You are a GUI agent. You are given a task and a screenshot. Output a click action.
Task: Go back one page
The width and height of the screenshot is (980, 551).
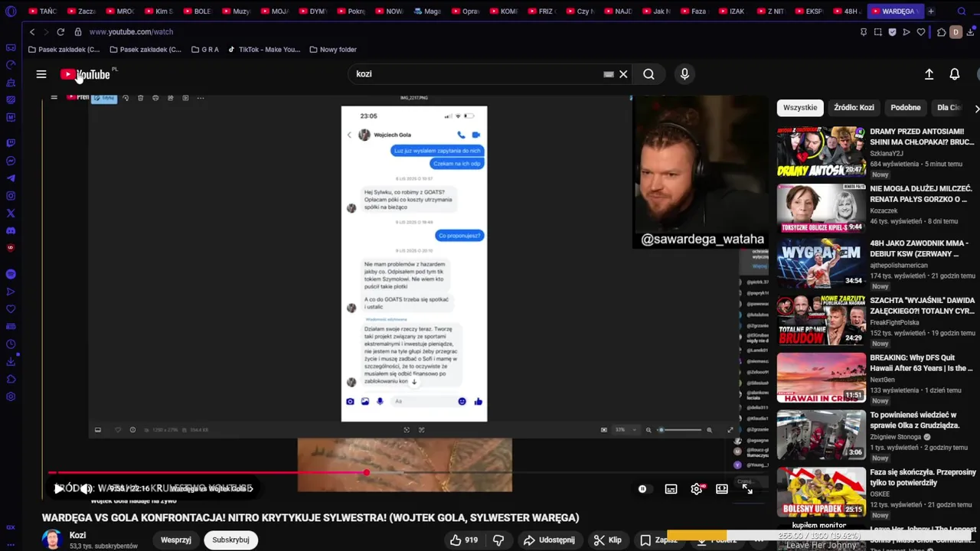(31, 32)
